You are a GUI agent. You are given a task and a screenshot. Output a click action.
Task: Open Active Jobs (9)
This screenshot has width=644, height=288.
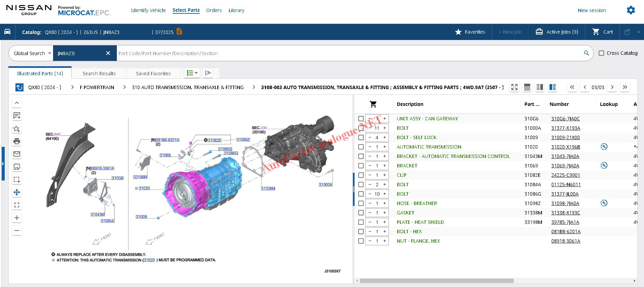[557, 32]
